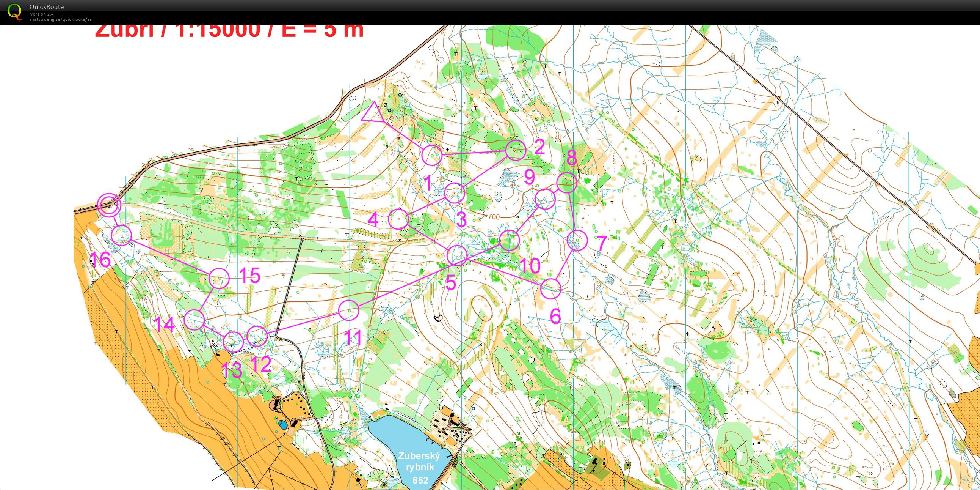The image size is (980, 490).
Task: Click the 700 contour elevation label
Action: 494,217
